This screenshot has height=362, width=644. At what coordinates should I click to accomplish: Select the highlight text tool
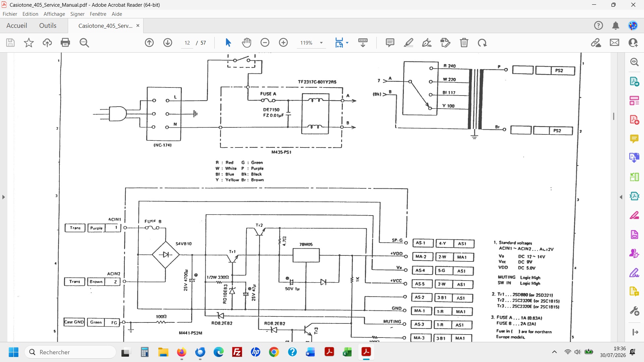point(409,43)
